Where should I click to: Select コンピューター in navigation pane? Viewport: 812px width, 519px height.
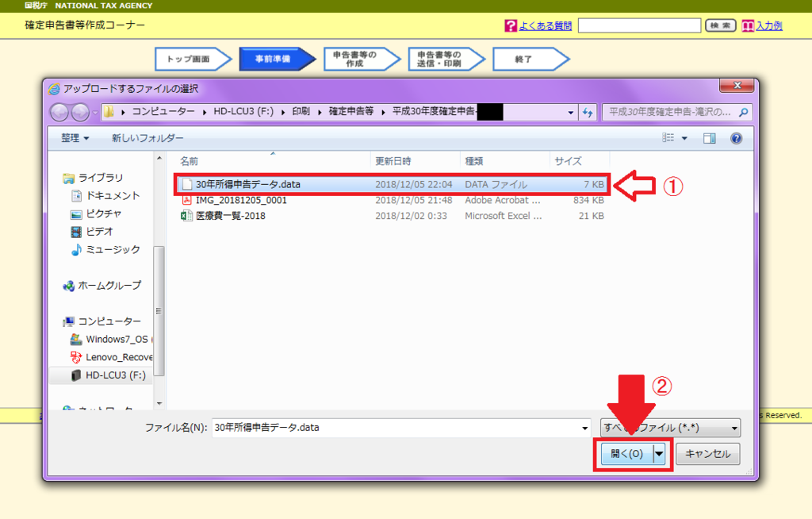click(x=101, y=321)
